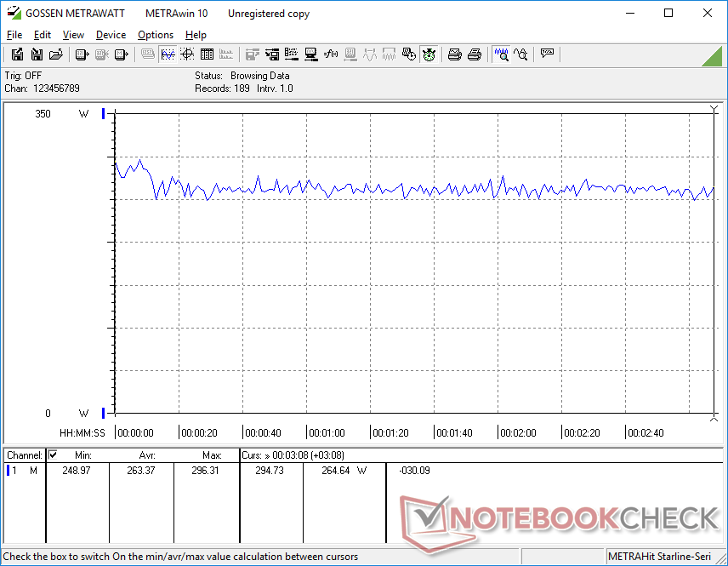Open the Device menu

111,35
